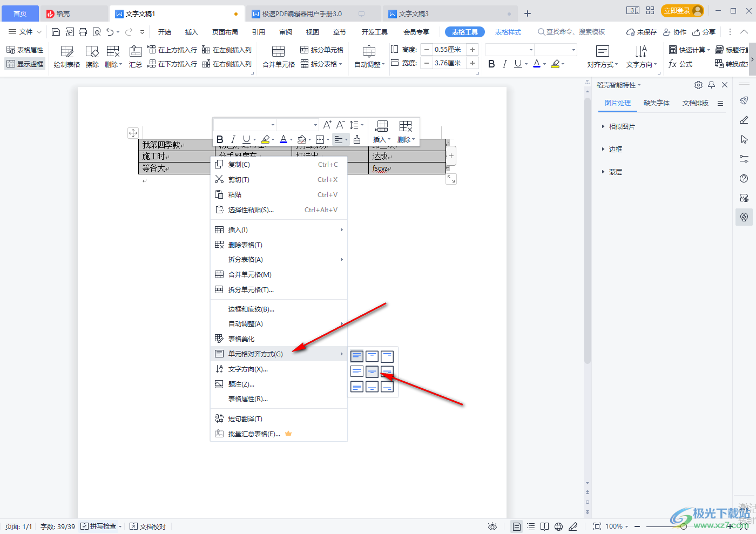Choose top-left cell alignment in the submenu

coord(357,356)
